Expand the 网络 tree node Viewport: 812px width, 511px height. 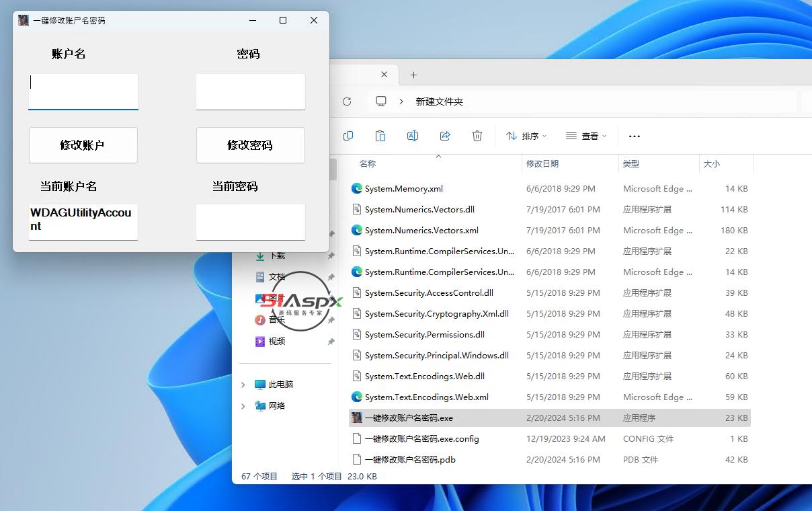click(x=243, y=406)
